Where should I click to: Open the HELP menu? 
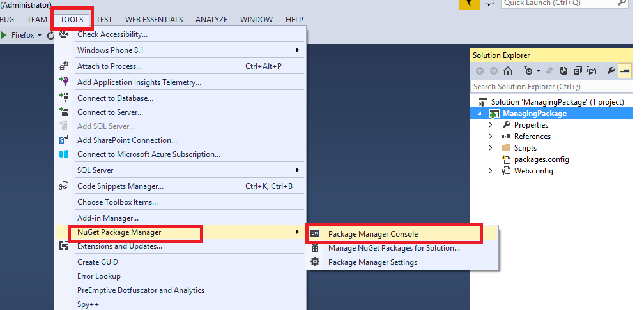click(294, 19)
